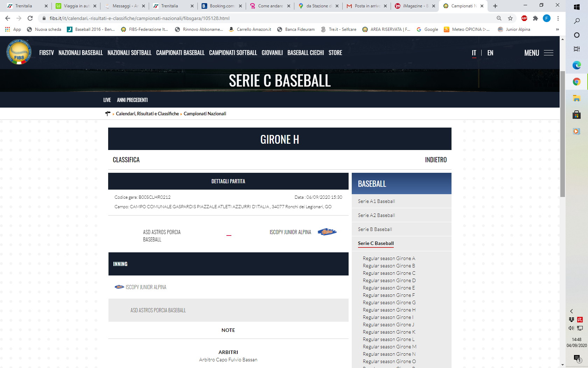
Task: Open the Junior Alpina bookmark
Action: click(514, 29)
